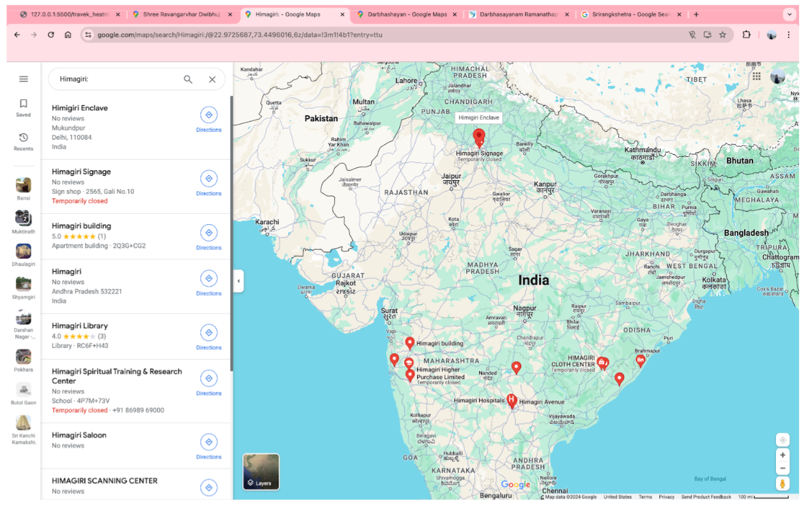The width and height of the screenshot is (812, 511).
Task: Click the Himagiri search input field
Action: click(117, 79)
